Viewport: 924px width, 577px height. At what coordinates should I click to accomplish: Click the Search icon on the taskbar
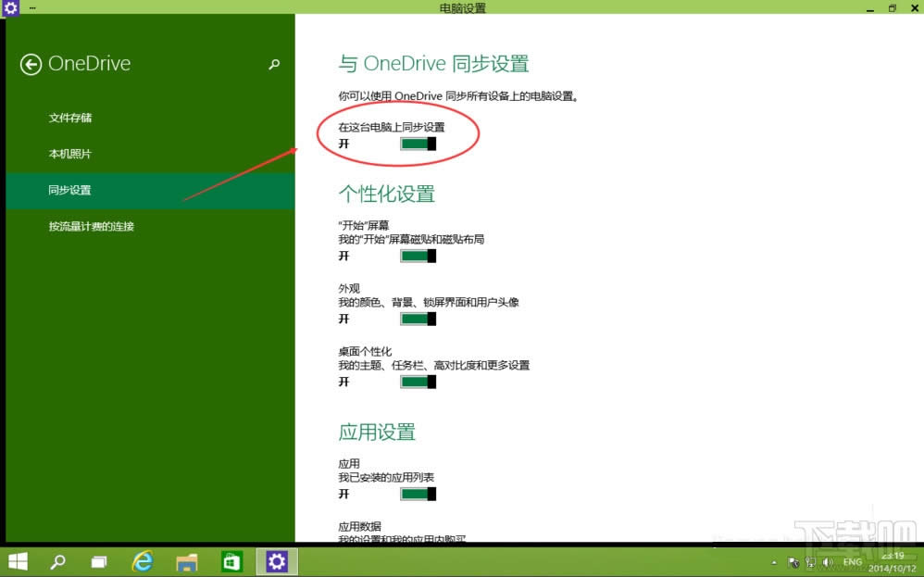(57, 561)
